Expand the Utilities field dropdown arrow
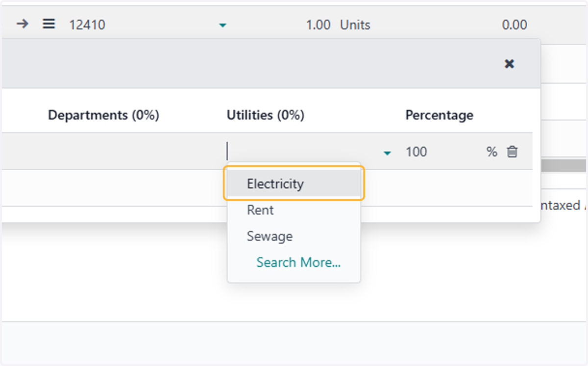 [x=388, y=153]
